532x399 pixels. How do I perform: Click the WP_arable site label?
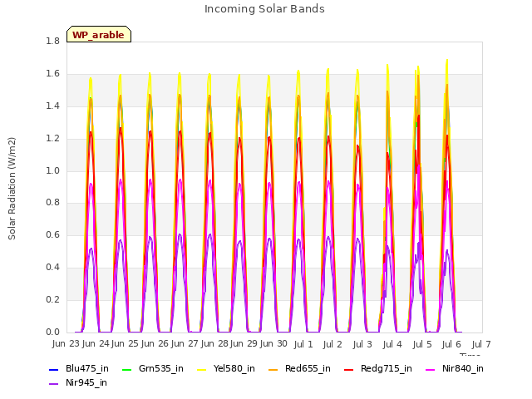(98, 35)
